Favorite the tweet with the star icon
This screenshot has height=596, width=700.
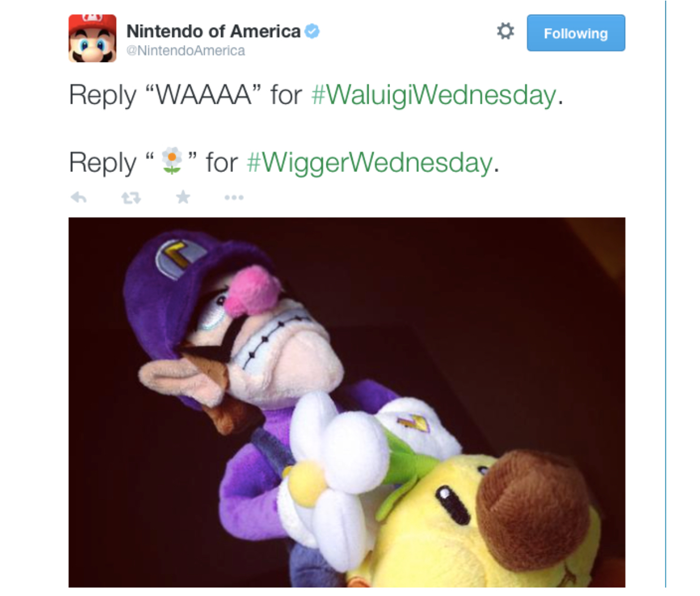coord(183,197)
